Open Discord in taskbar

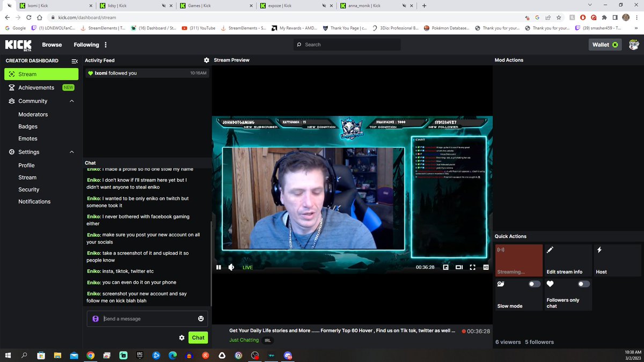coord(288,355)
